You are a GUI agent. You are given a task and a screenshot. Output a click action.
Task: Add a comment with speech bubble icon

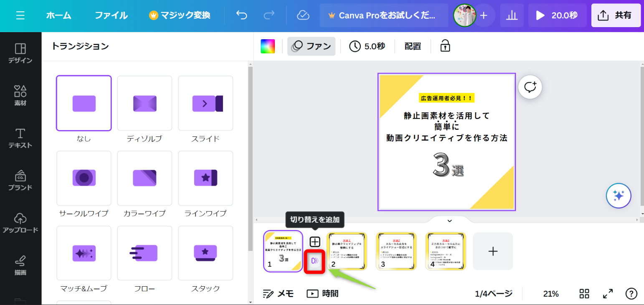(x=530, y=87)
